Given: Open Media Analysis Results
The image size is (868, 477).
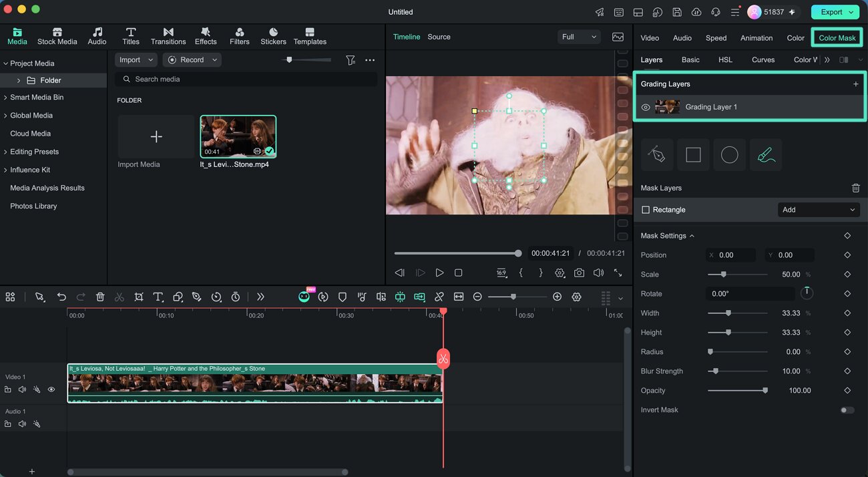Looking at the screenshot, I should pyautogui.click(x=47, y=188).
